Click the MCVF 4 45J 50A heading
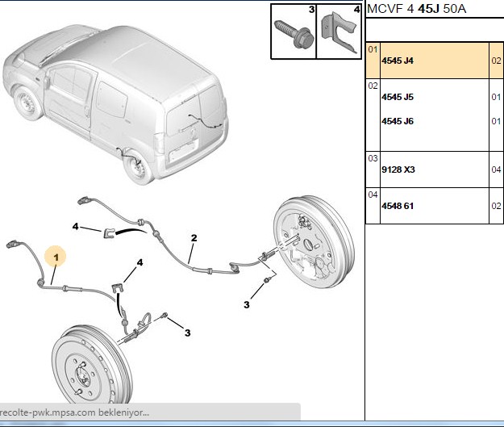Screen dimensions: 504x427 coord(416,9)
